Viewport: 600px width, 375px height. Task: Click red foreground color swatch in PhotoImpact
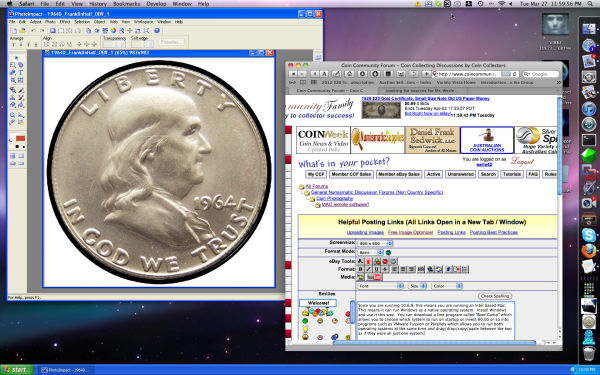point(20,138)
